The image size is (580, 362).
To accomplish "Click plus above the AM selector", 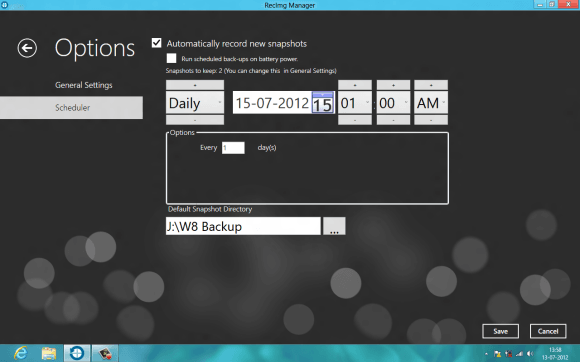I will 431,85.
